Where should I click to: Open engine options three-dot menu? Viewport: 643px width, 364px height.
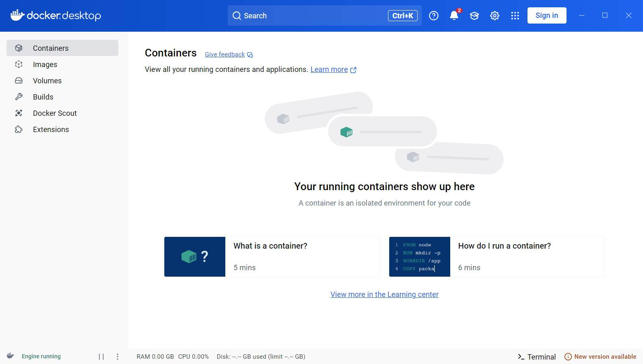(118, 357)
